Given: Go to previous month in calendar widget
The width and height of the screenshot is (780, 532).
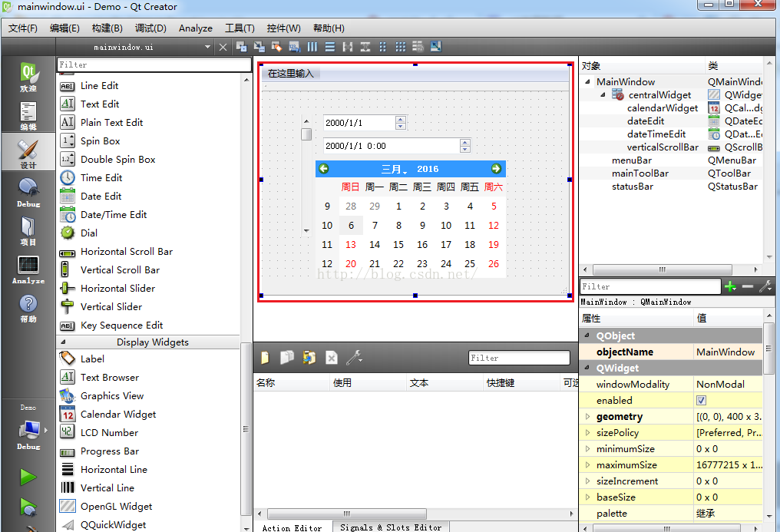Looking at the screenshot, I should 324,169.
